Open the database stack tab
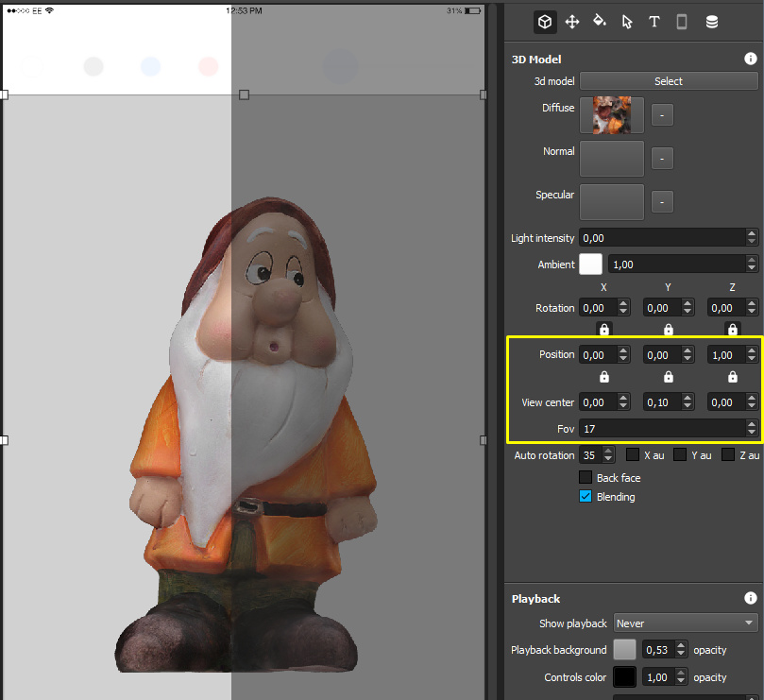The image size is (764, 700). 712,22
